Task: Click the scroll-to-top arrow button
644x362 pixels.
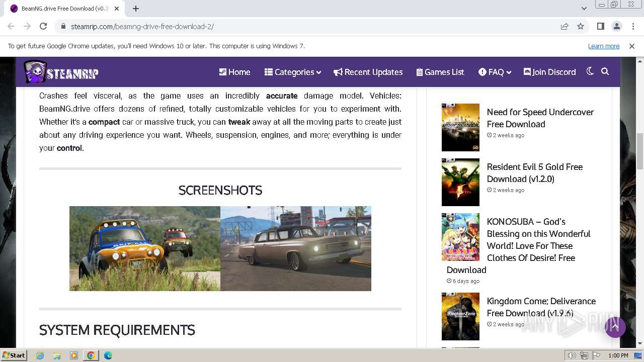Action: click(615, 327)
